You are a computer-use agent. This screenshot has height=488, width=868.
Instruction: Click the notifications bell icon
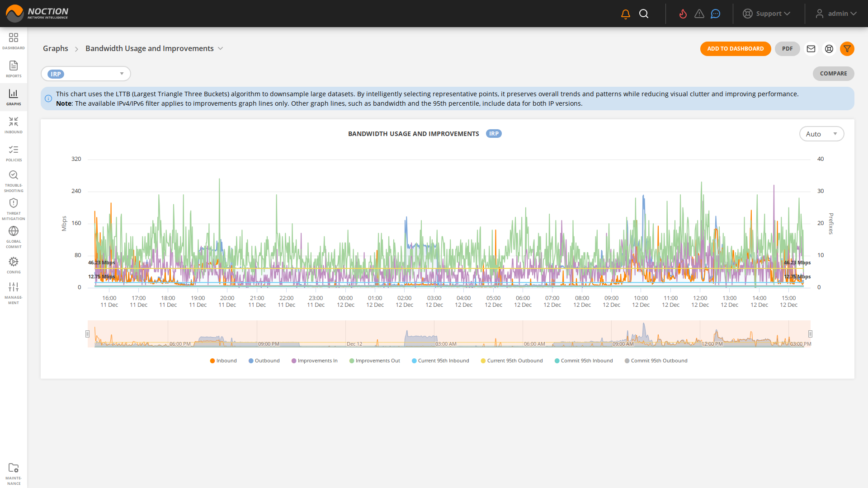[x=625, y=14]
